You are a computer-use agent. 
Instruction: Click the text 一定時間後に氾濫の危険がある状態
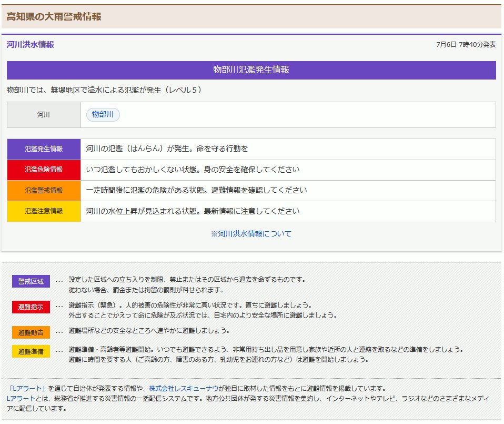145,190
